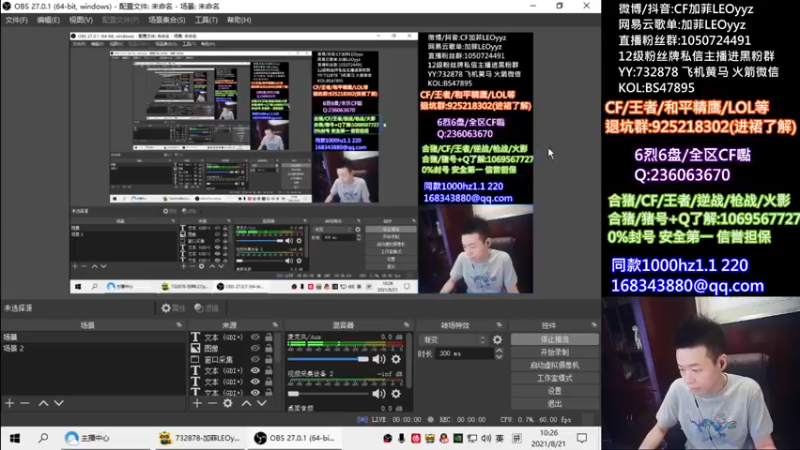Click the 图像 source type icon
The height and width of the screenshot is (450, 800).
(195, 348)
